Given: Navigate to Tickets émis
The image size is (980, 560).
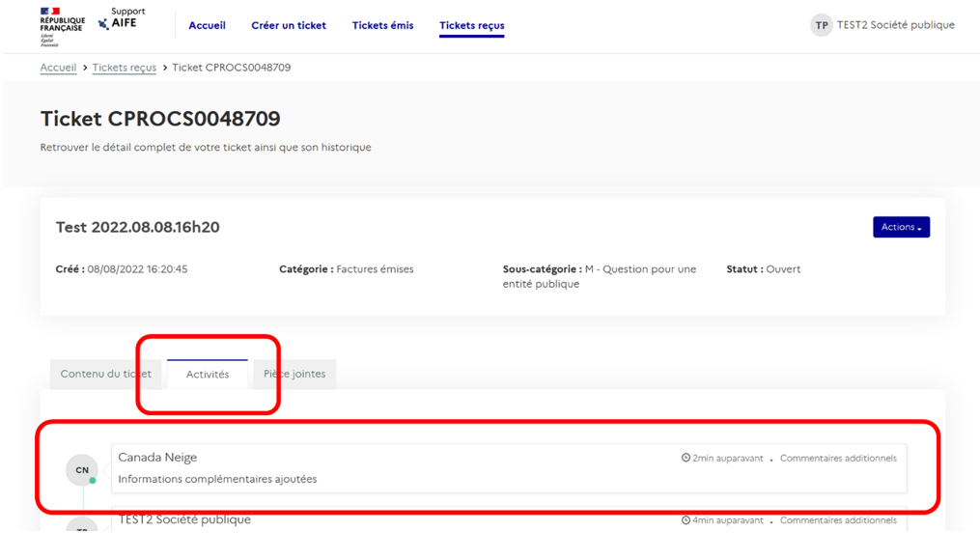Looking at the screenshot, I should click(382, 26).
